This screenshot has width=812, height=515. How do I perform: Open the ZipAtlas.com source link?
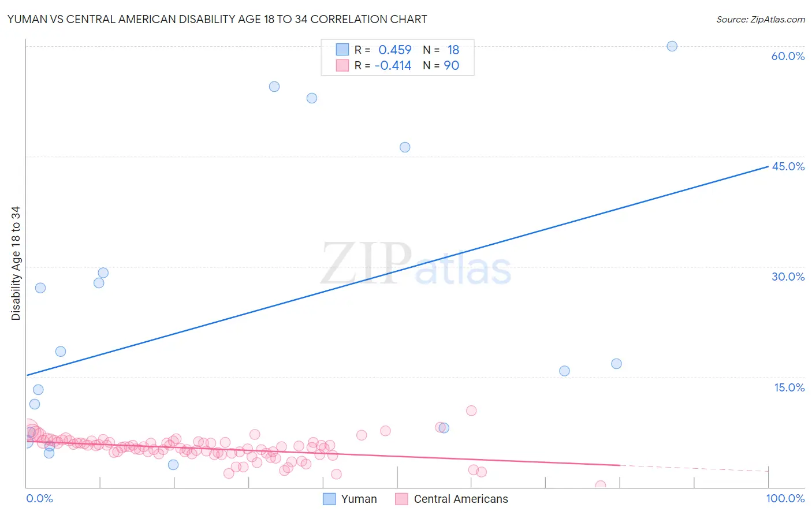click(x=761, y=19)
